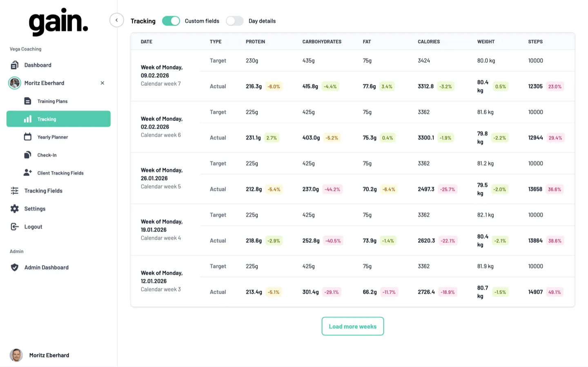Screen dimensions: 588x367
Task: Open Admin Dashboard via the shield icon
Action: [x=15, y=267]
